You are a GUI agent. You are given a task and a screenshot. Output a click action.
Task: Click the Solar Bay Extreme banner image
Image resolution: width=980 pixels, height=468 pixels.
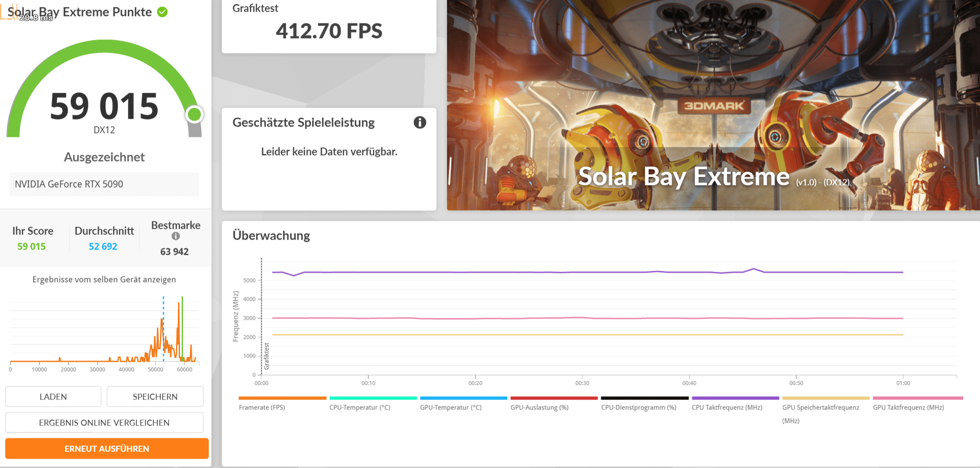click(713, 105)
